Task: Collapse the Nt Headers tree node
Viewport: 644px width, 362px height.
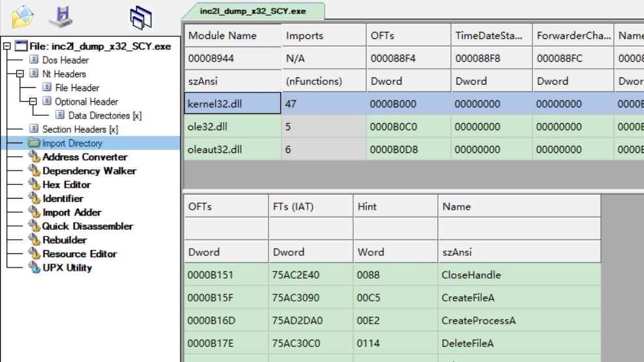Action: (20, 74)
